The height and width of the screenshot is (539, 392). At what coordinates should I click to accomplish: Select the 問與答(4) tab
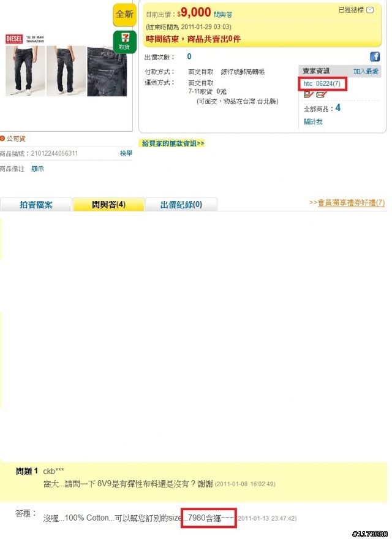click(x=108, y=205)
